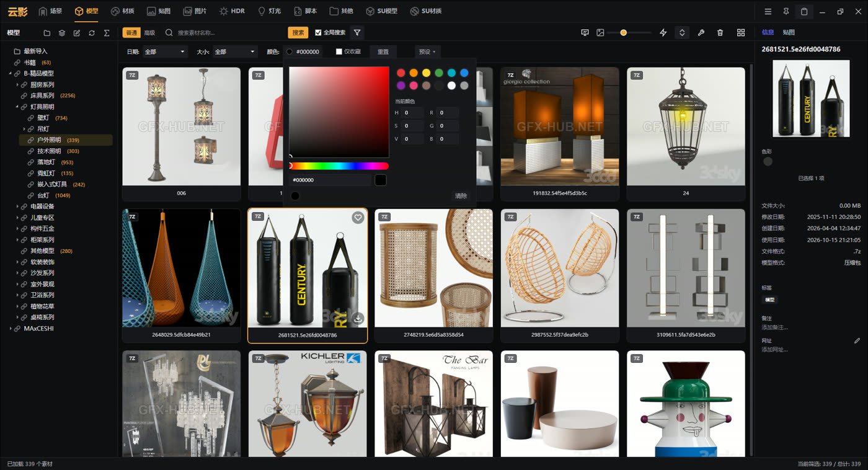Click the up-down sort arrows toolbar icon

point(682,32)
